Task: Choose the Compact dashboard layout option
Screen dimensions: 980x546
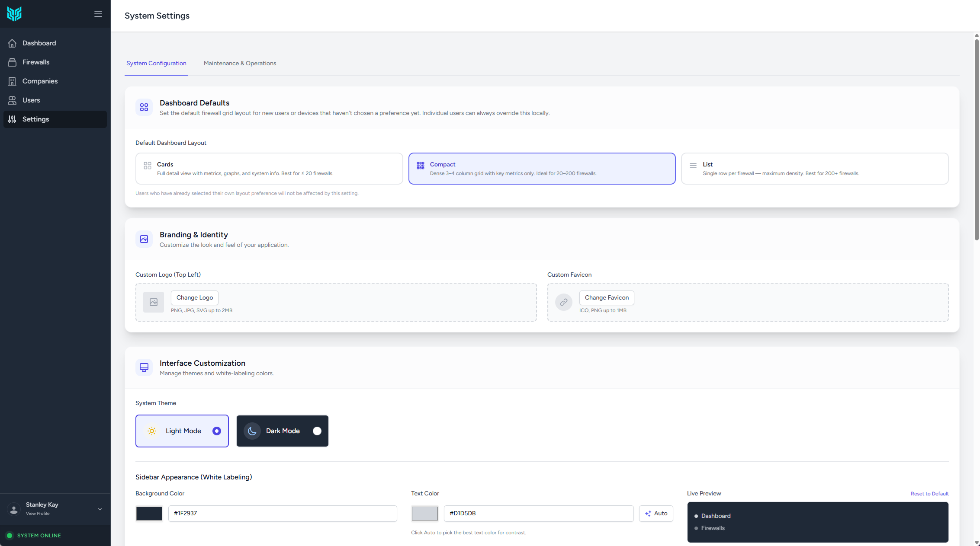Action: pos(542,169)
